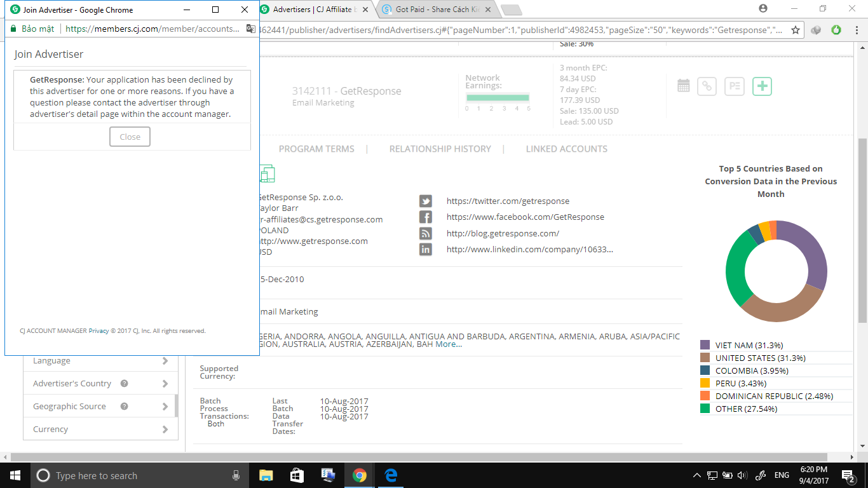
Task: Switch to the Advertisers CJ Affiliate tab
Action: tap(313, 10)
